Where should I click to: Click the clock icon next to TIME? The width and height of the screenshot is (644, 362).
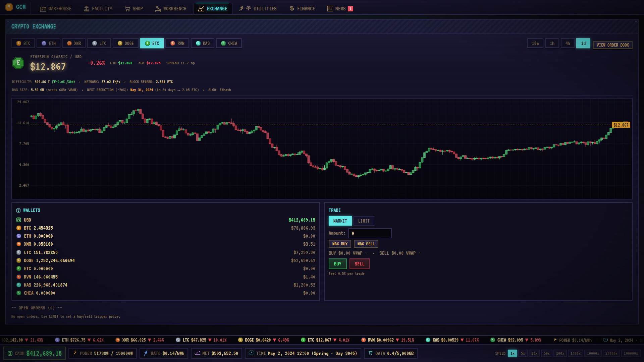[251, 353]
